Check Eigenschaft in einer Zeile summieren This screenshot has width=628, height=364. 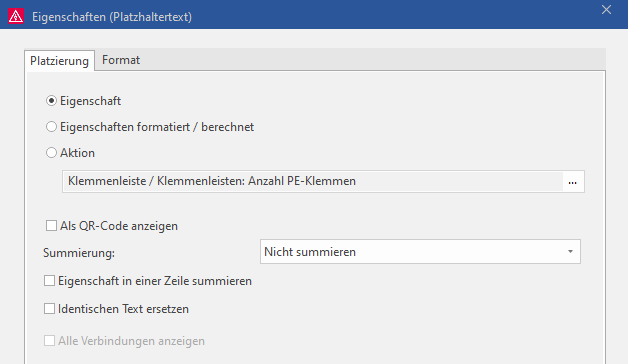[49, 281]
